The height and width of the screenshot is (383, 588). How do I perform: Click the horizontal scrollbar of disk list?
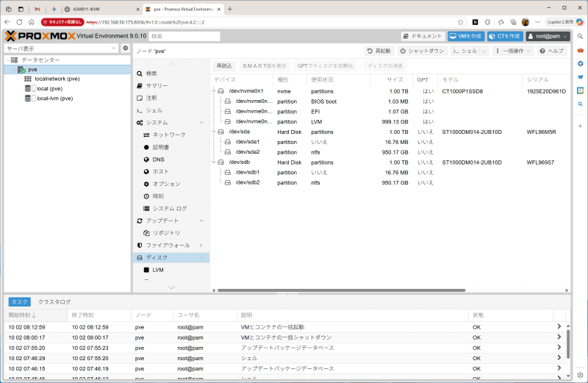pos(341,290)
